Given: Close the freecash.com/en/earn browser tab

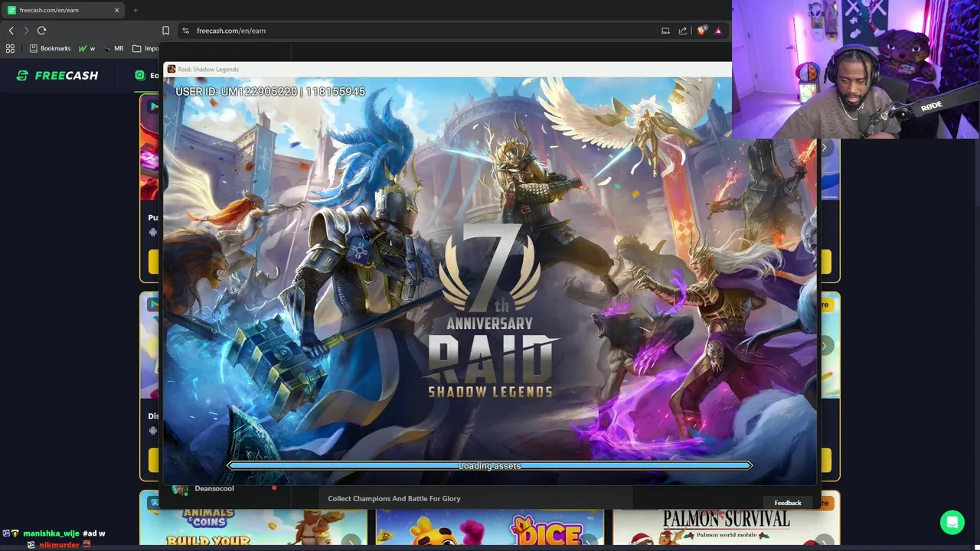Looking at the screenshot, I should click(116, 10).
